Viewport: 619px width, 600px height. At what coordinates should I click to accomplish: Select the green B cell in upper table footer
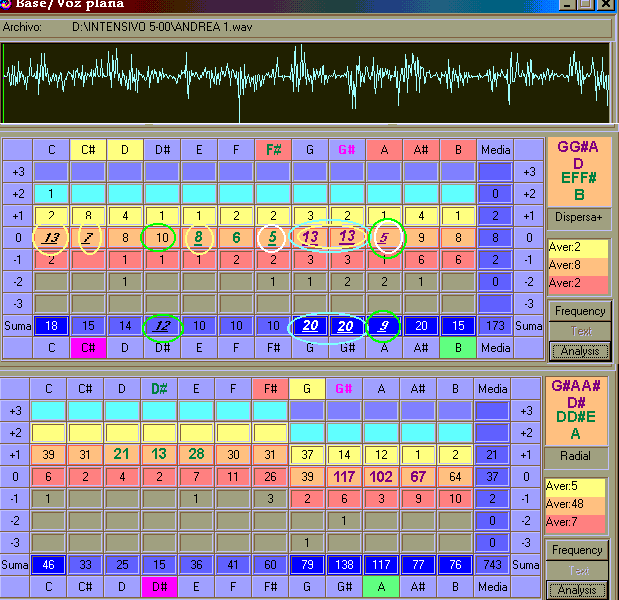pyautogui.click(x=456, y=348)
